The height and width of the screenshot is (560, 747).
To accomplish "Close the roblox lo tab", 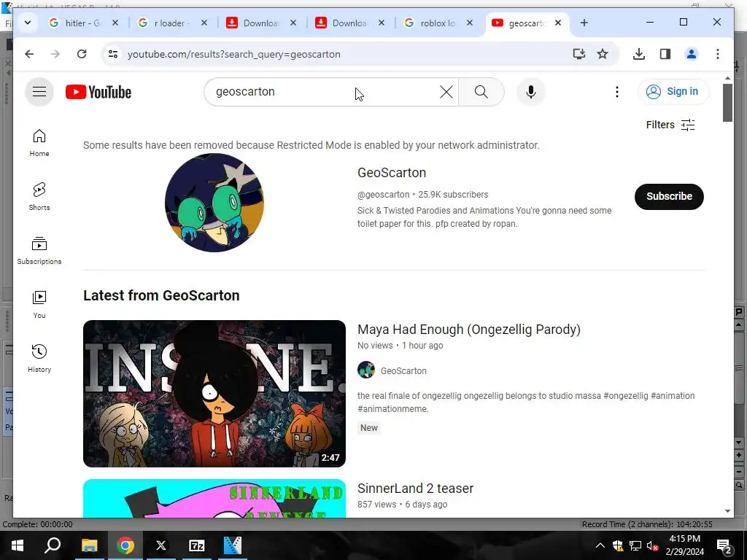I will point(470,23).
